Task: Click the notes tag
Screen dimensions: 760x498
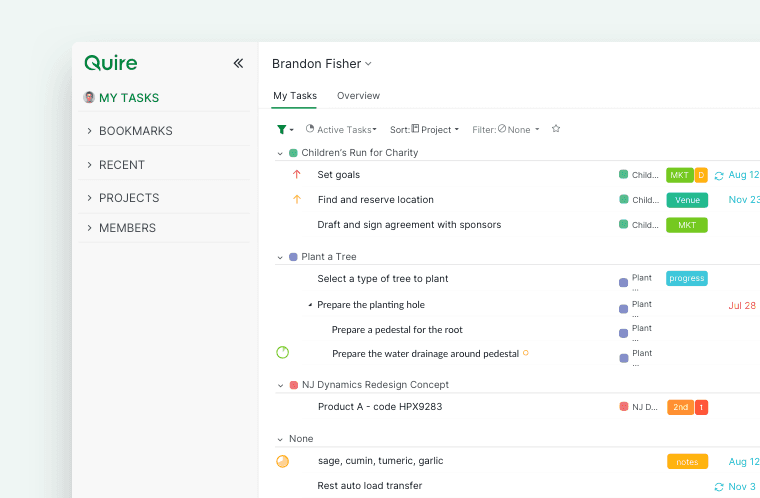Action: 687,462
